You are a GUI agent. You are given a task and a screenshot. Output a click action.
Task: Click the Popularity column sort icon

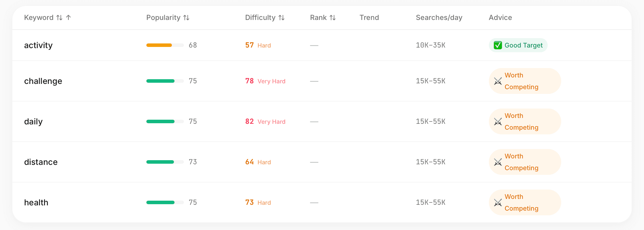[x=187, y=17]
